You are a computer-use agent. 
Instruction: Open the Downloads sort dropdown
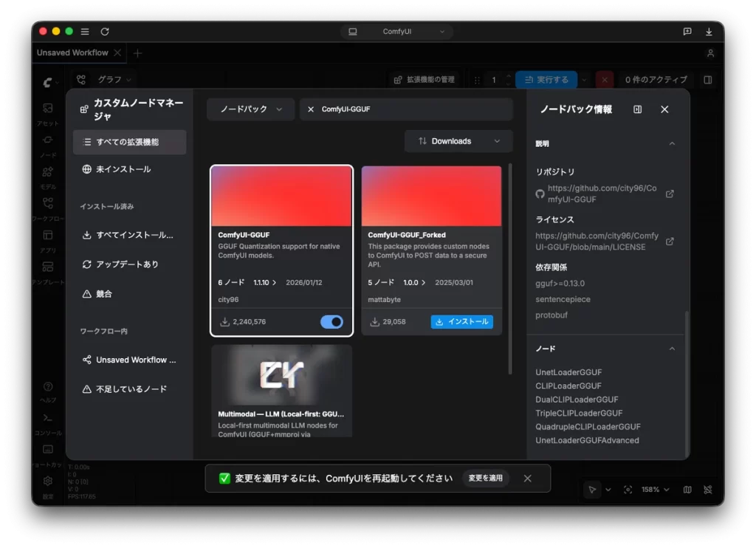pos(458,141)
